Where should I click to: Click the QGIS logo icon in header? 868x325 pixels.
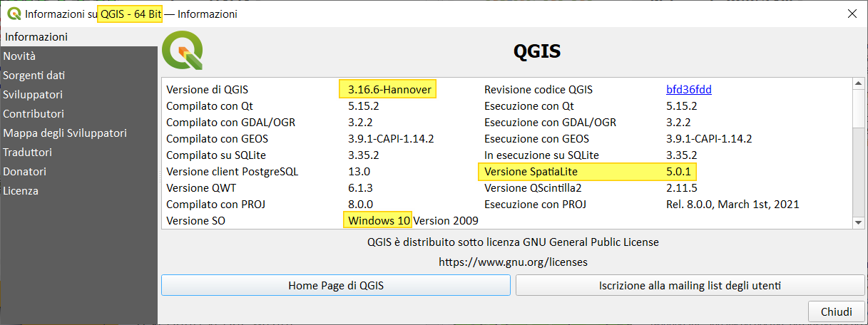click(x=183, y=51)
